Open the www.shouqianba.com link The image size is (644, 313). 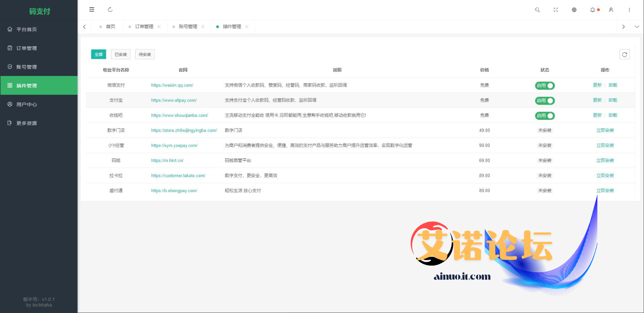[x=179, y=115]
